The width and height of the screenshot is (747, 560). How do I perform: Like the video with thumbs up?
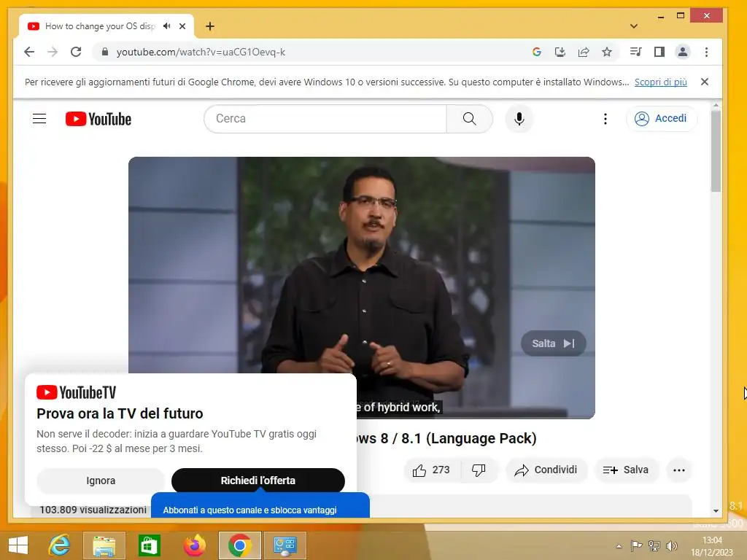pyautogui.click(x=432, y=470)
